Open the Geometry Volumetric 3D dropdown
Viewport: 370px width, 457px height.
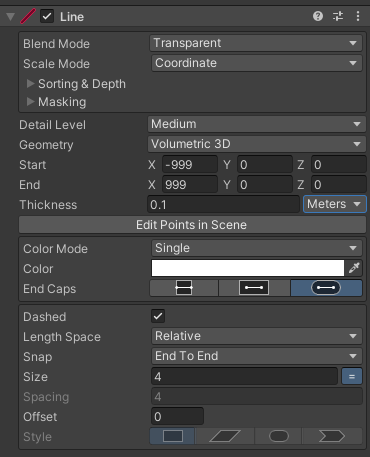[257, 144]
